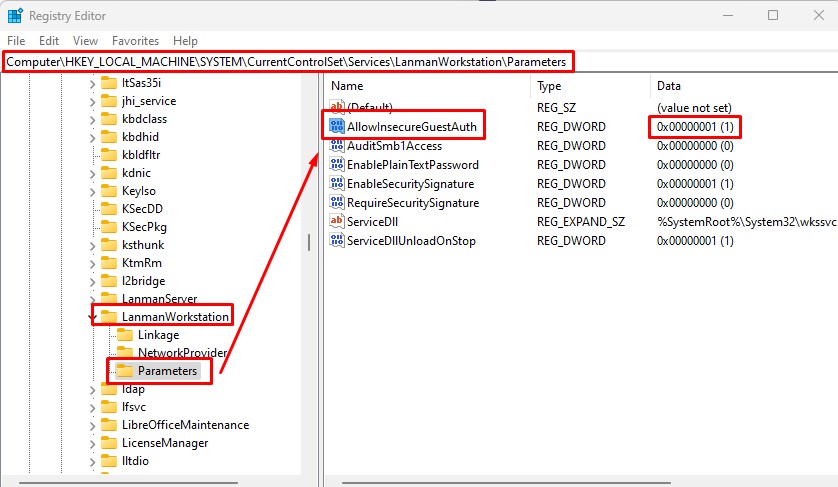Viewport: 838px width, 487px height.
Task: Click the Registry Editor app icon
Action: (15, 16)
